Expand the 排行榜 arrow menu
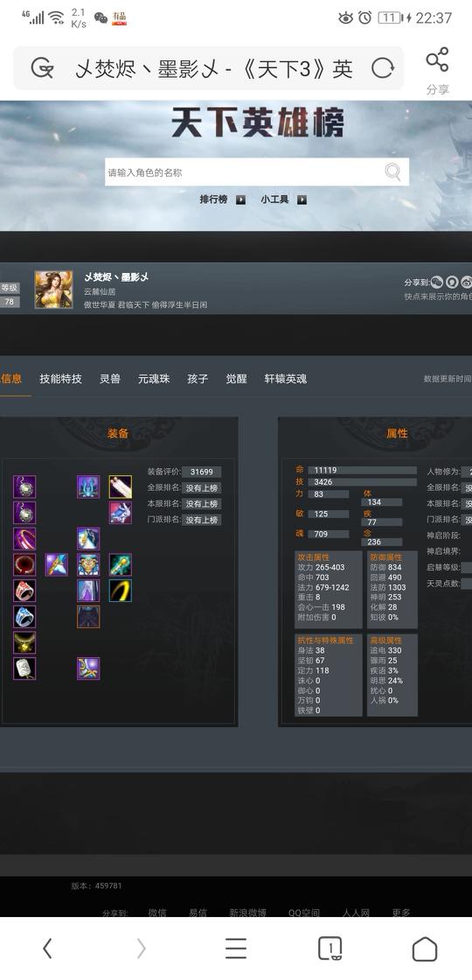Image resolution: width=472 pixels, height=980 pixels. pos(241,200)
